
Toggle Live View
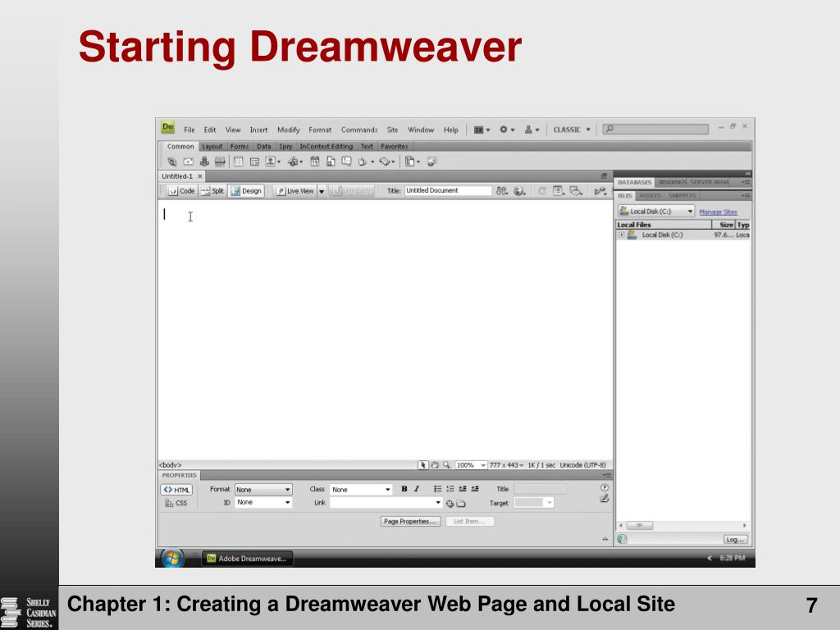click(295, 190)
